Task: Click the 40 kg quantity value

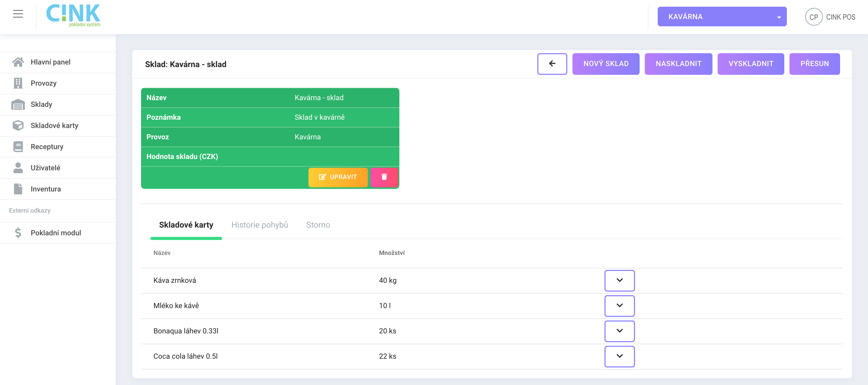Action: (388, 280)
